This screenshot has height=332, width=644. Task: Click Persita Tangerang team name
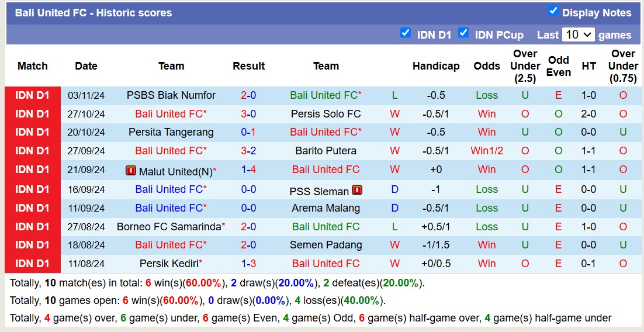pyautogui.click(x=171, y=132)
